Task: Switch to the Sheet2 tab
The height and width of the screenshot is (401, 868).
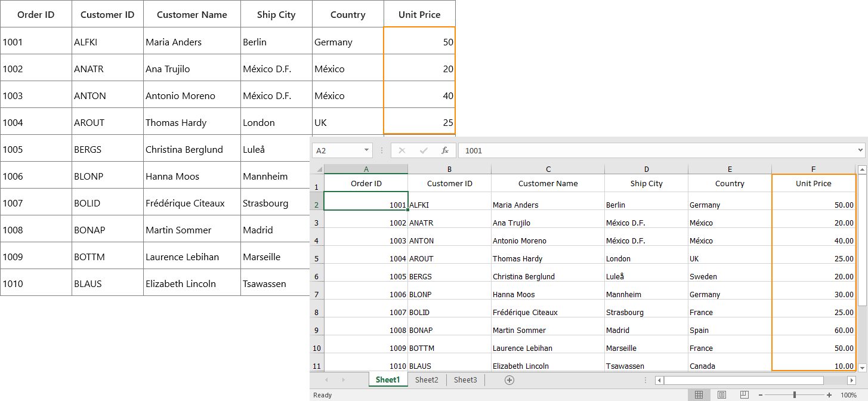Action: pyautogui.click(x=427, y=380)
